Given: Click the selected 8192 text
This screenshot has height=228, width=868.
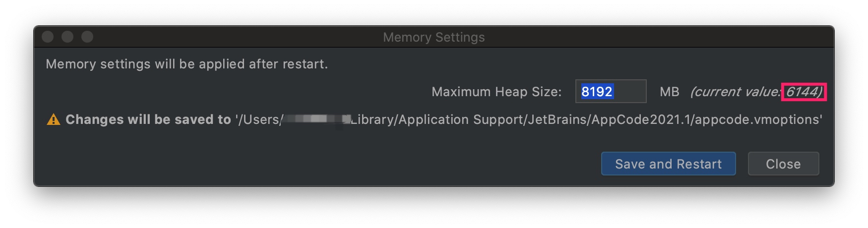Looking at the screenshot, I should (597, 92).
